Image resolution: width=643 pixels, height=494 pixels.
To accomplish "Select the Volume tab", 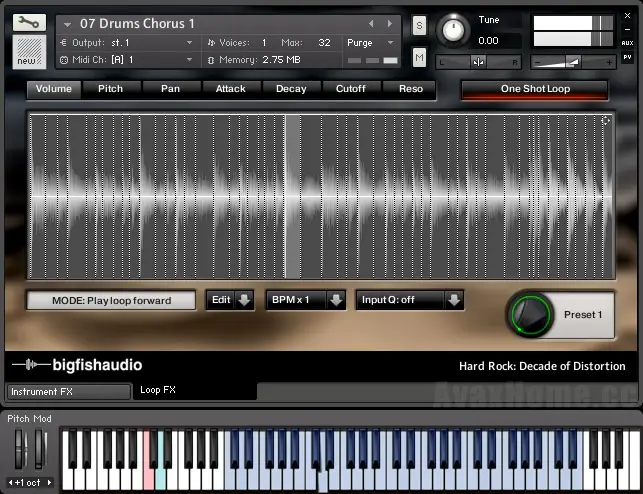I will point(54,89).
